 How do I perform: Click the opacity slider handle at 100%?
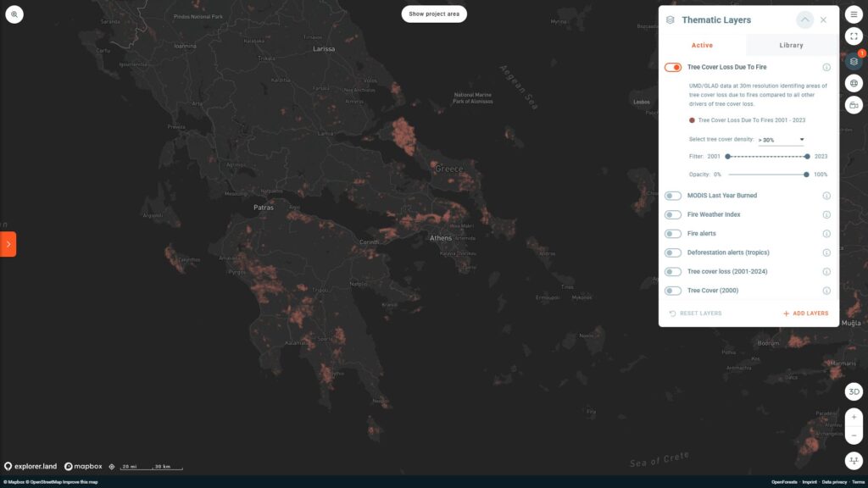806,175
